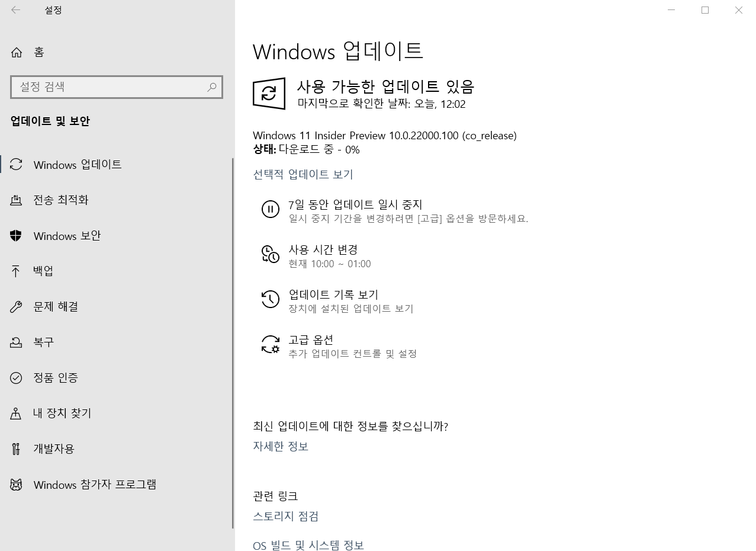
Task: Click the pause icon for 7일 동안 업데이트 일시 중지
Action: (271, 209)
